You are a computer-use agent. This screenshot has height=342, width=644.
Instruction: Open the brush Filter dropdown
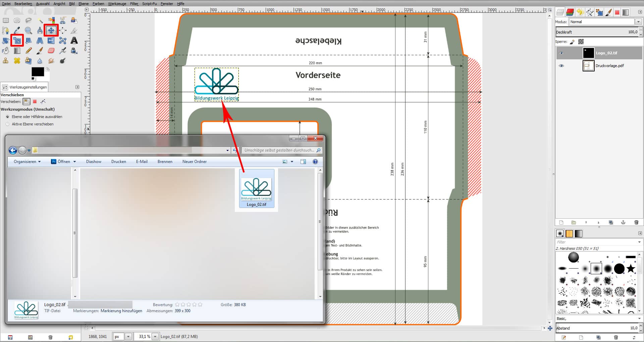coord(639,242)
